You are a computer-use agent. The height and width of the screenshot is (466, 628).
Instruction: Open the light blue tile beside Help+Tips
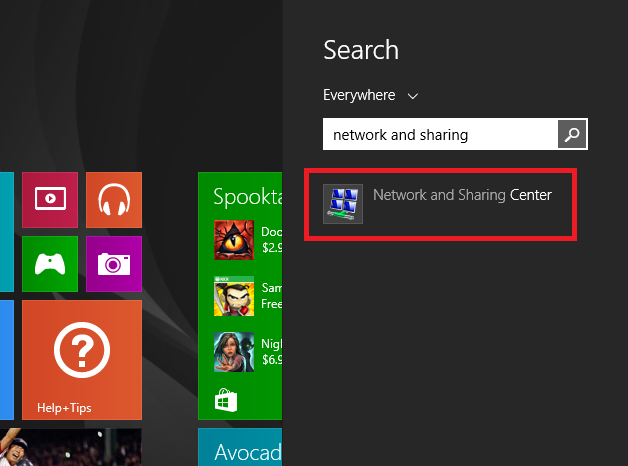[x=6, y=359]
